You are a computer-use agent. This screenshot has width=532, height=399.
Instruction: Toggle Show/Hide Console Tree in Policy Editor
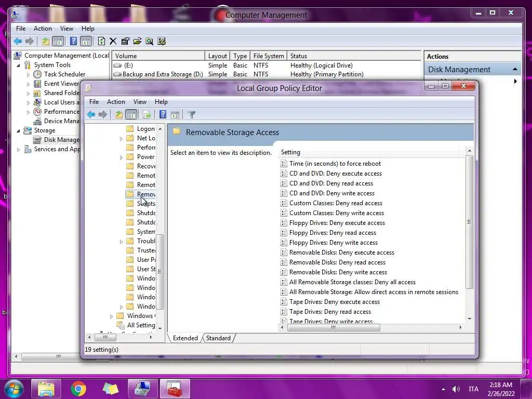(131, 115)
